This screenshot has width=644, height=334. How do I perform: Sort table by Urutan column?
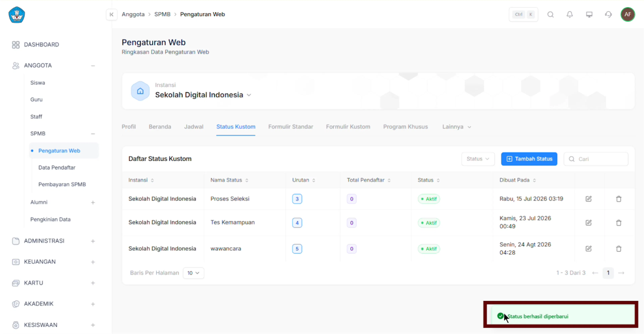click(304, 180)
